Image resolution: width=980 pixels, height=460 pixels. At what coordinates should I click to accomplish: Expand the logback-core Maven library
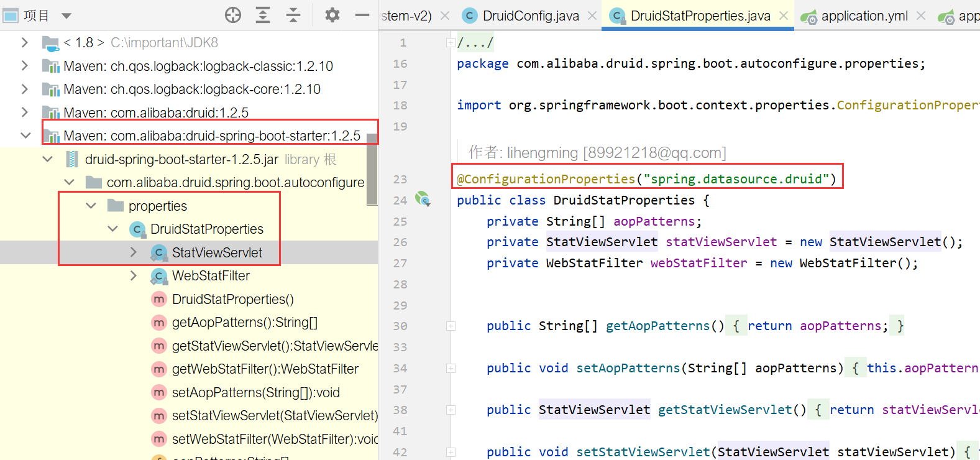coord(25,89)
